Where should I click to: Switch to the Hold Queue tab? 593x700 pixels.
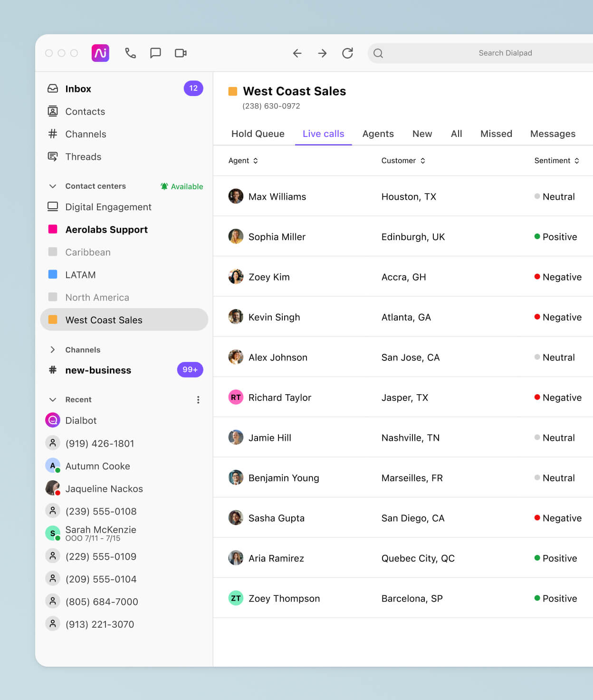pos(258,134)
